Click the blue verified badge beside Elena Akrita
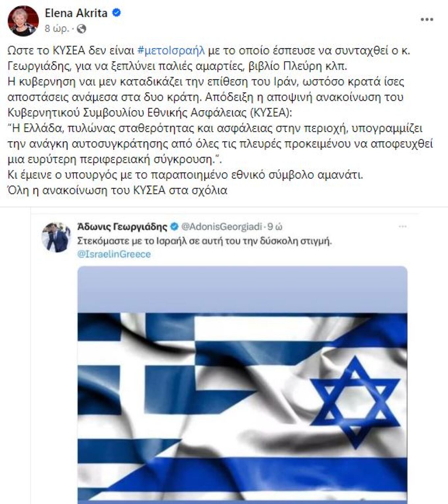This screenshot has height=504, width=448. (117, 13)
